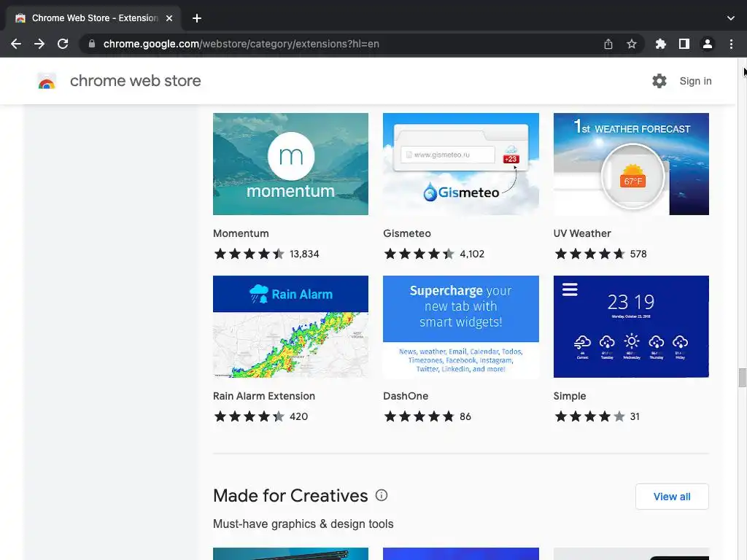Open the Rain Alarm extension thumbnail
This screenshot has width=747, height=560.
(290, 327)
